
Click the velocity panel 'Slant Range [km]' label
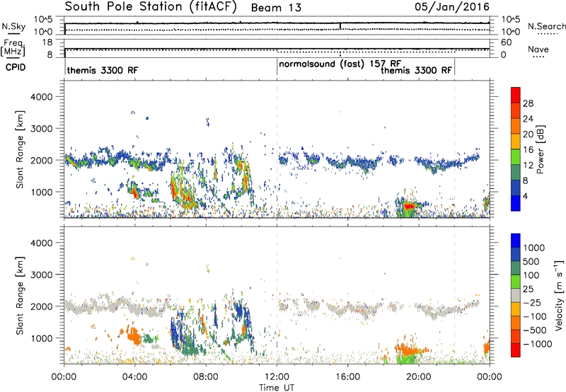tap(20, 296)
